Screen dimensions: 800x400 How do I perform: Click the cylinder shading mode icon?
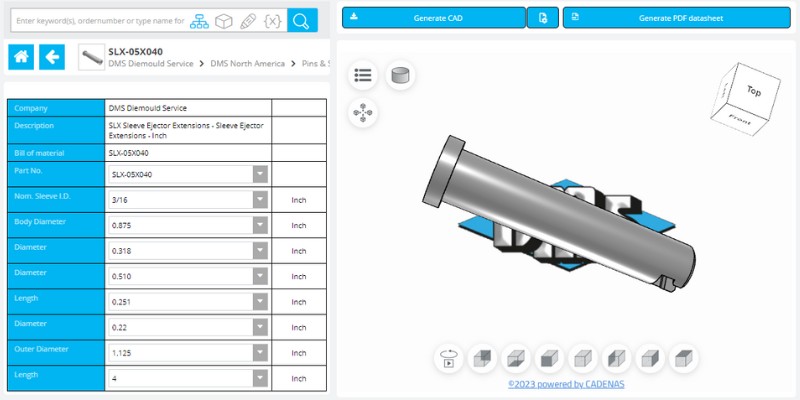400,76
